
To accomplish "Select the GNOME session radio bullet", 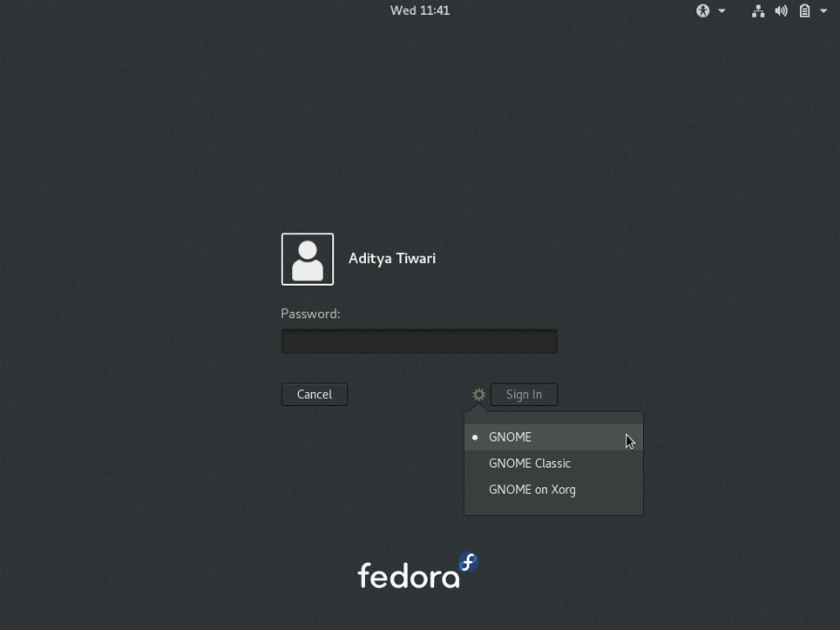I will pyautogui.click(x=475, y=437).
